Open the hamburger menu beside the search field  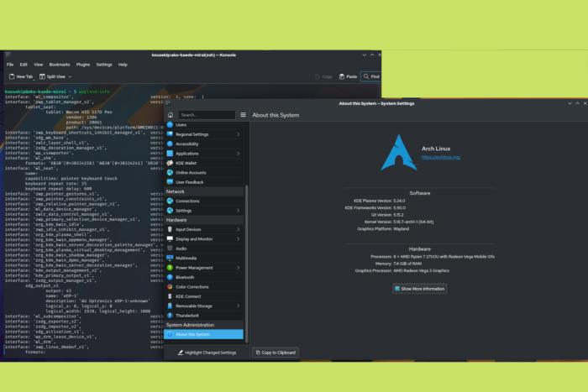tap(243, 115)
